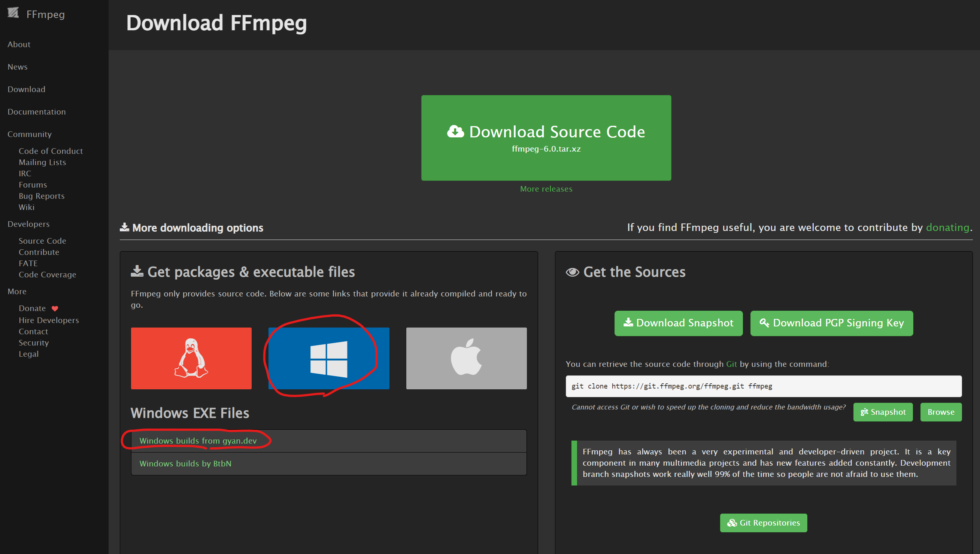Click the FFmpeg logo icon
The image size is (980, 554).
pos(13,13)
